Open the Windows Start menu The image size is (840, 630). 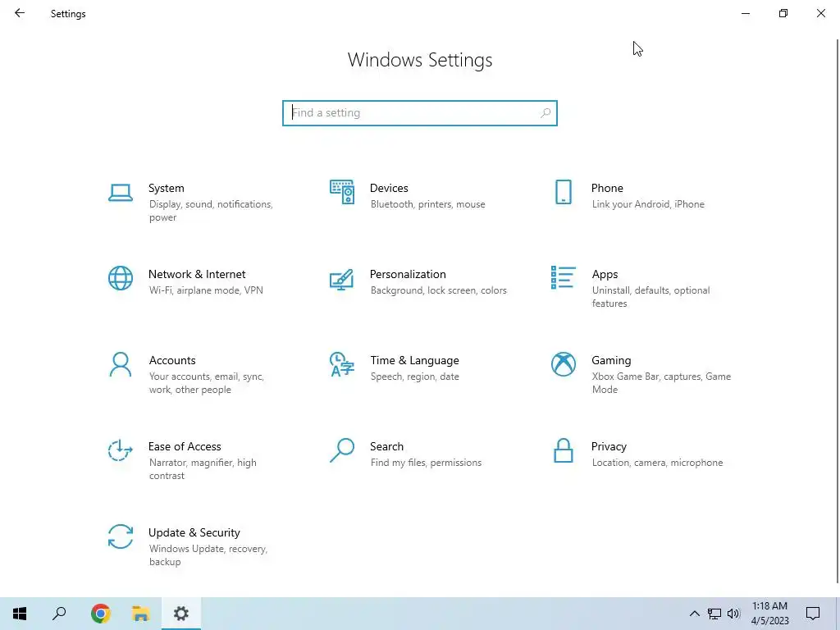(x=20, y=614)
